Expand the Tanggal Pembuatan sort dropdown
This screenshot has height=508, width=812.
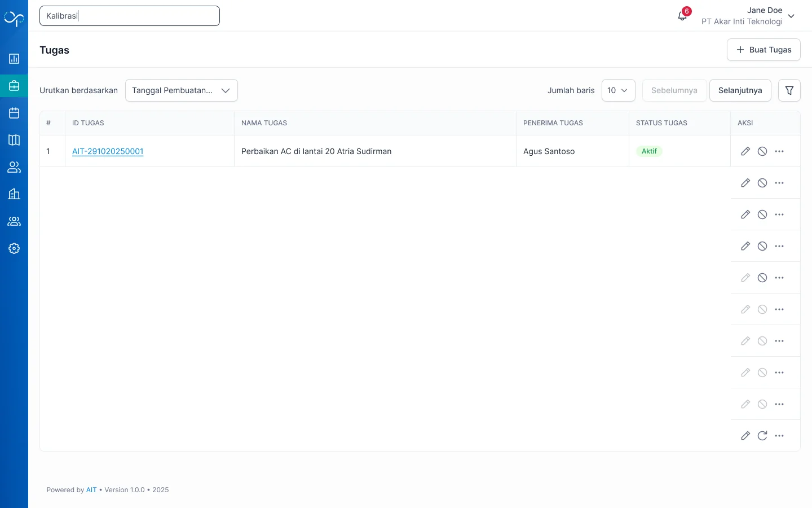tap(182, 90)
